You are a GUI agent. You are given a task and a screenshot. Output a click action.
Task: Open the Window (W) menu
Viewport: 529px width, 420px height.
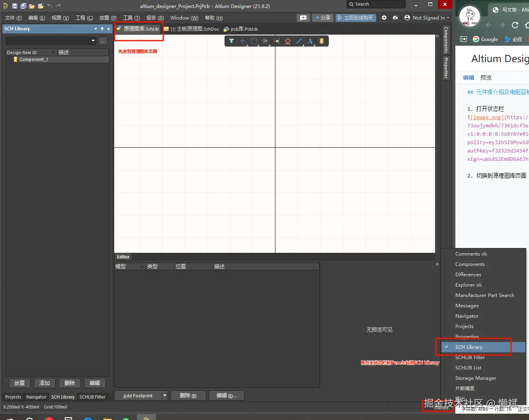pos(184,18)
